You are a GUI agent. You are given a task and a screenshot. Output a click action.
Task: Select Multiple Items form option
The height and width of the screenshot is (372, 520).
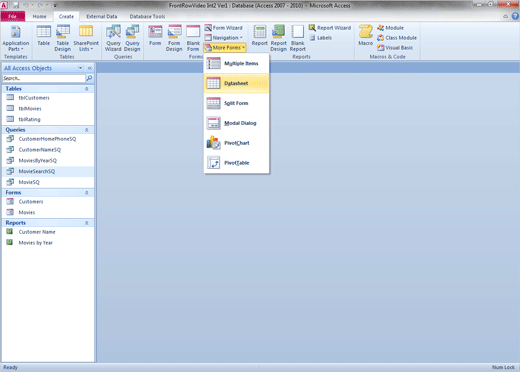[236, 63]
